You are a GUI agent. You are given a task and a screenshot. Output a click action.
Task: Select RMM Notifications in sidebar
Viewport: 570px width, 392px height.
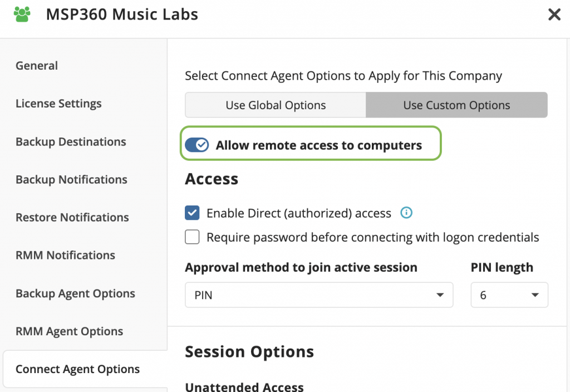point(65,255)
